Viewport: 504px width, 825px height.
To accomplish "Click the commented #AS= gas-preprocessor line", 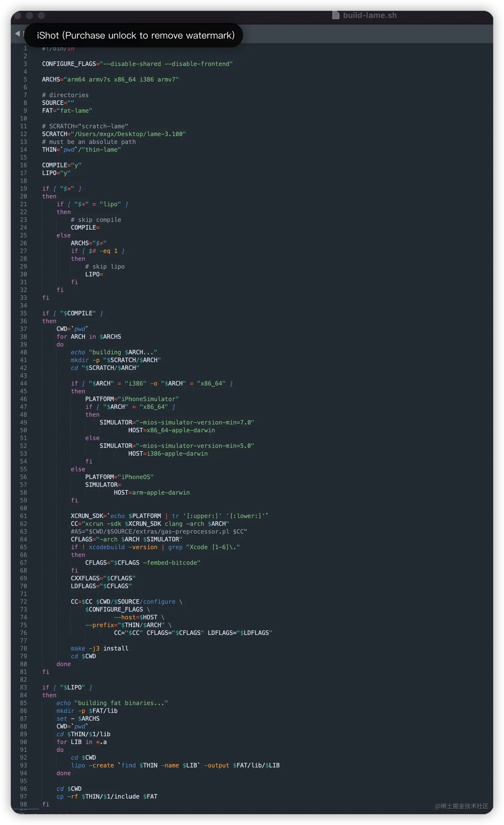I will pos(159,531).
